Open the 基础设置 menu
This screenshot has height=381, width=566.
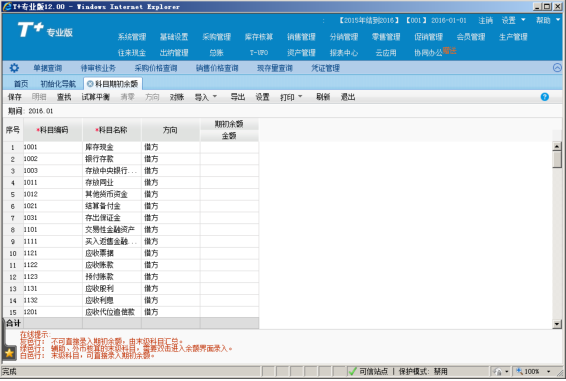pos(174,37)
